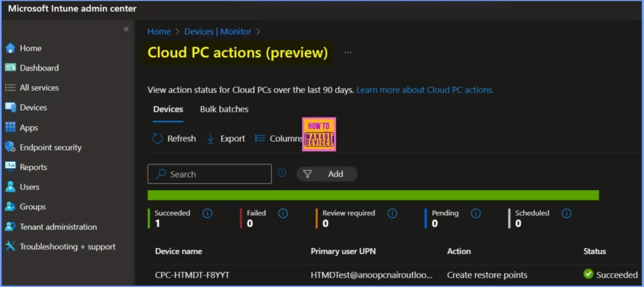Click the Cloud PC actions (preview) title
The width and height of the screenshot is (644, 287).
(238, 53)
